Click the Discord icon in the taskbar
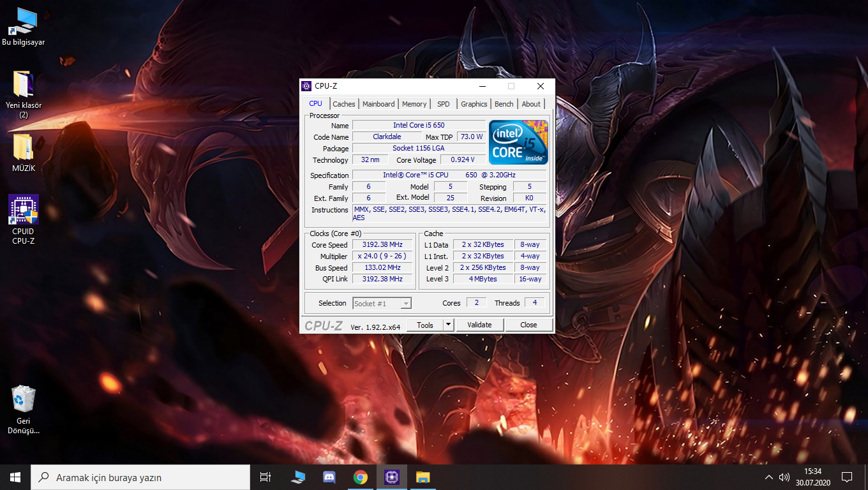Image resolution: width=868 pixels, height=490 pixels. (329, 477)
